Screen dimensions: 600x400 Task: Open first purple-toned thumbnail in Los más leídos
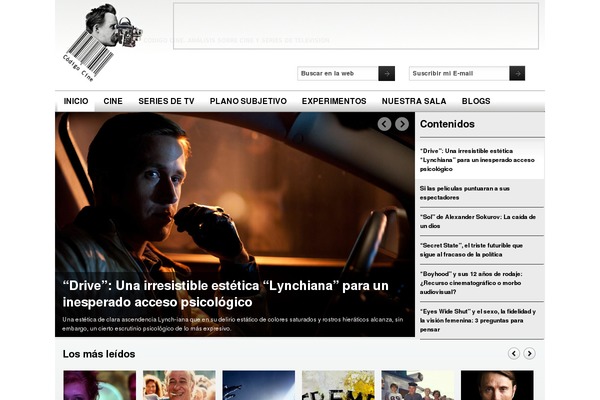[99, 385]
